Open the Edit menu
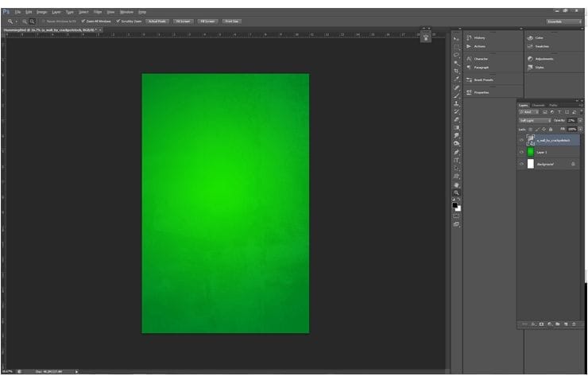Viewport: 588px width, 392px height. (29, 12)
